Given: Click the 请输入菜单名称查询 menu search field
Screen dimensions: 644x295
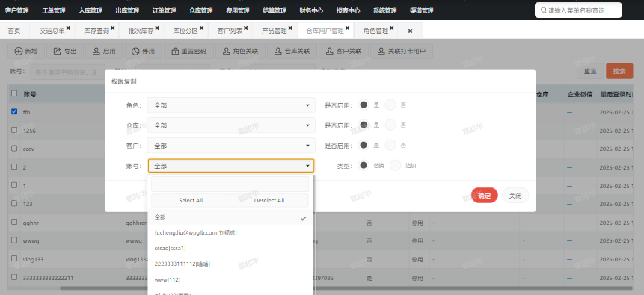Looking at the screenshot, I should click(578, 10).
